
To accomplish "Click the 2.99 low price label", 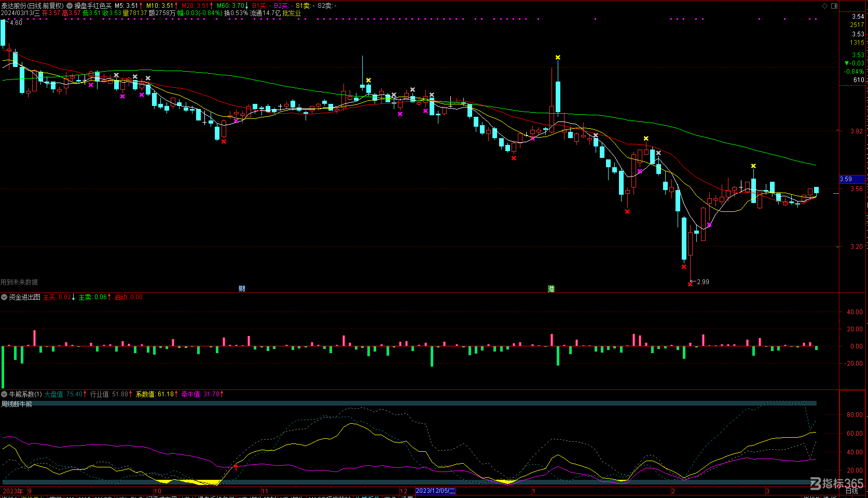I will 703,282.
